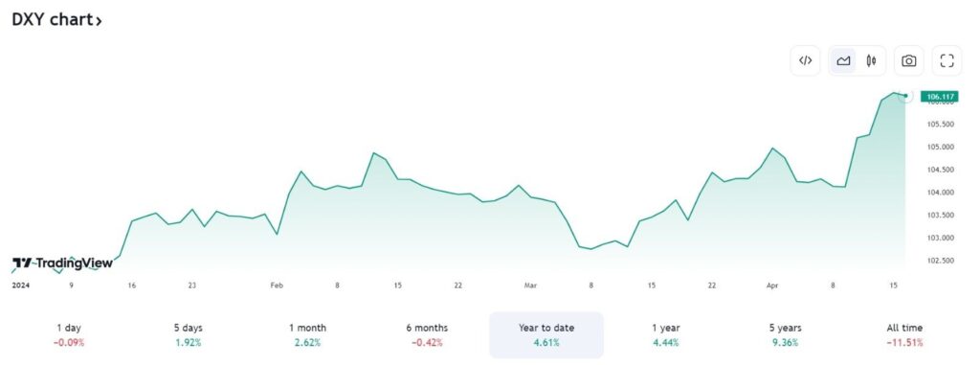Select the All time range
The height and width of the screenshot is (365, 980).
[904, 335]
